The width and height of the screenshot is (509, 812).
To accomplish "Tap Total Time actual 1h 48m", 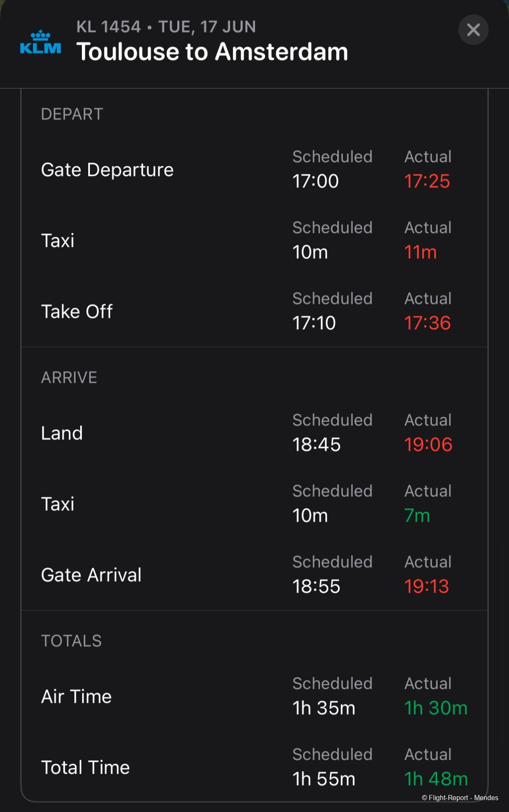I will click(x=436, y=779).
